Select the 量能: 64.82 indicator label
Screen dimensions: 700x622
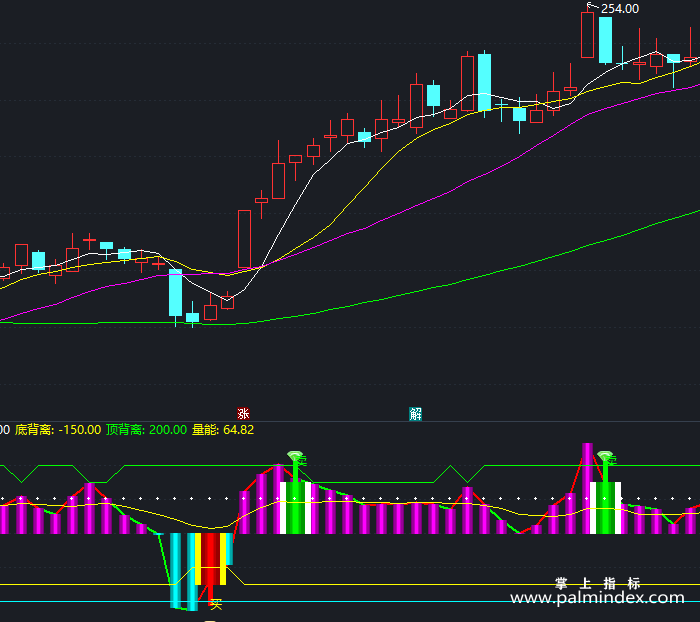(x=223, y=430)
